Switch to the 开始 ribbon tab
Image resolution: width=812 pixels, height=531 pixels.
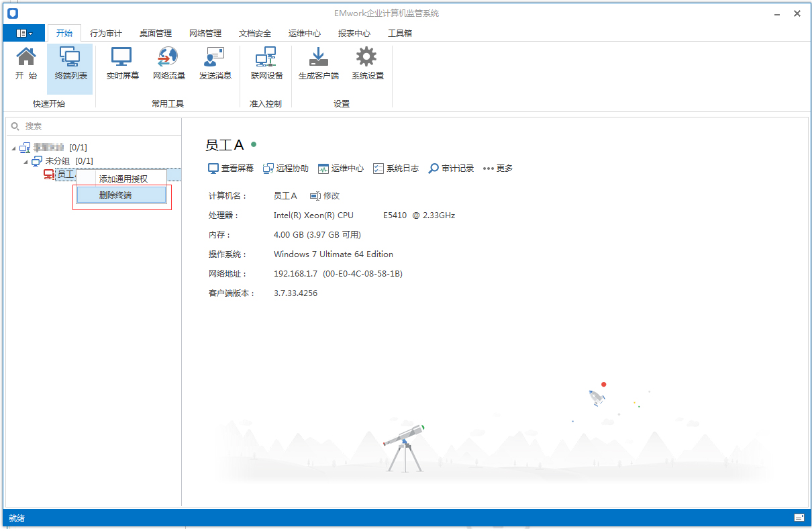(64, 33)
